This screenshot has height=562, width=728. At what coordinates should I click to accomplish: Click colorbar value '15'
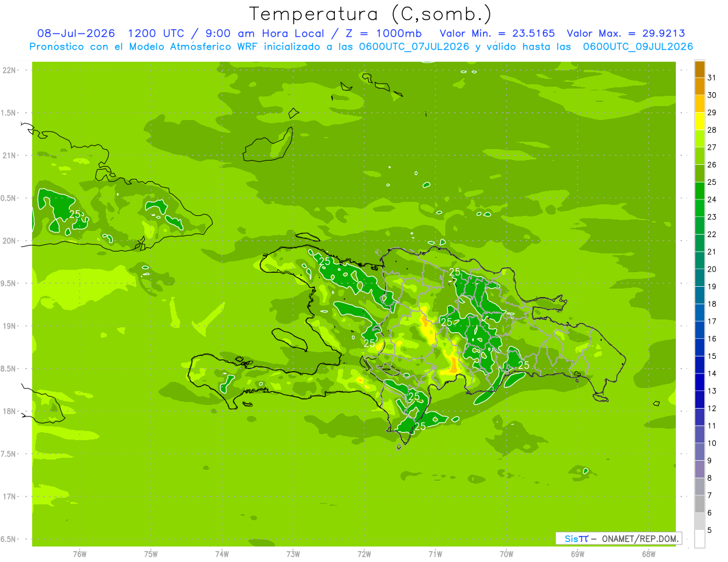point(712,356)
